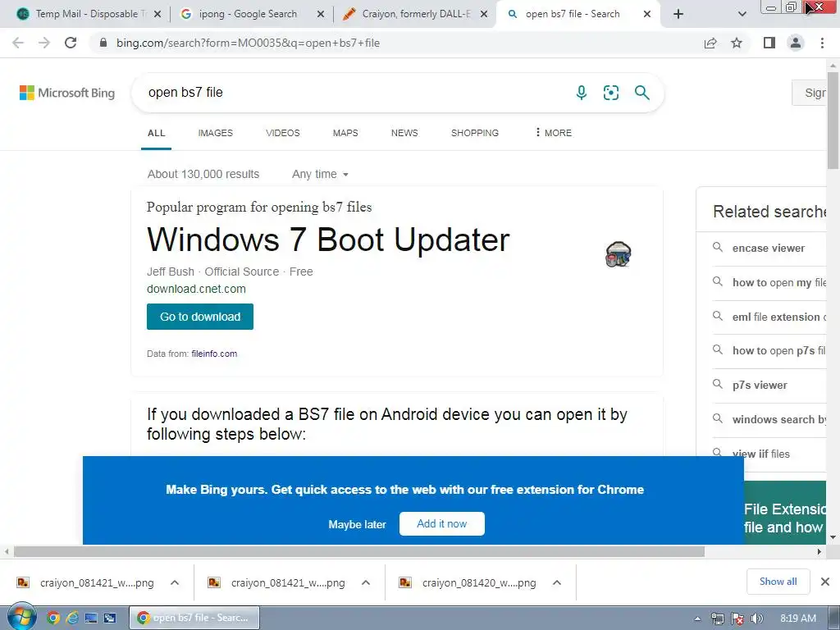Click the Go to download button
Viewport: 840px width, 630px height.
200,317
